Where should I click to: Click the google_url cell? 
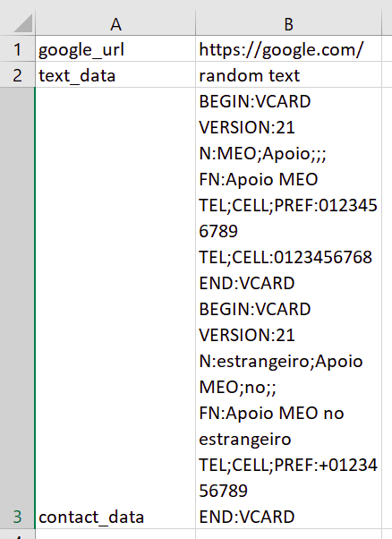115,49
